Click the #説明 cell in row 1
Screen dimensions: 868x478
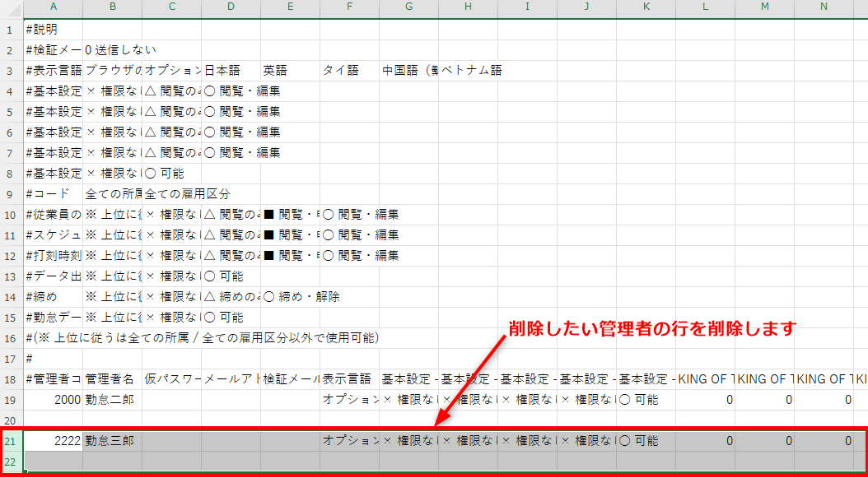click(x=54, y=30)
